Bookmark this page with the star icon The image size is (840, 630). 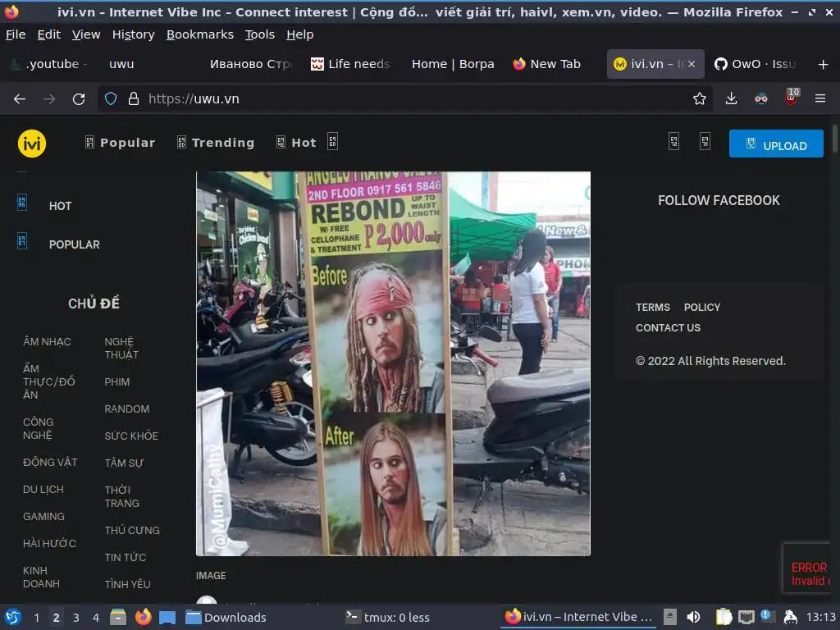[699, 98]
